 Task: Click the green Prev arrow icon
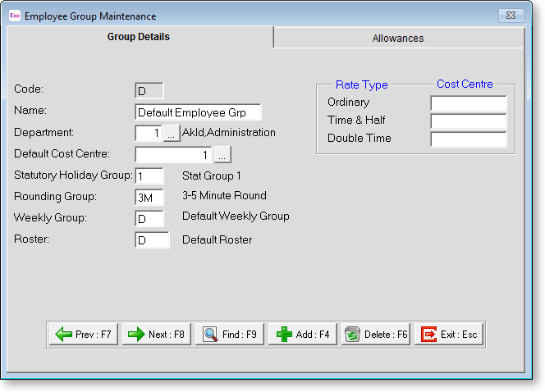[64, 335]
